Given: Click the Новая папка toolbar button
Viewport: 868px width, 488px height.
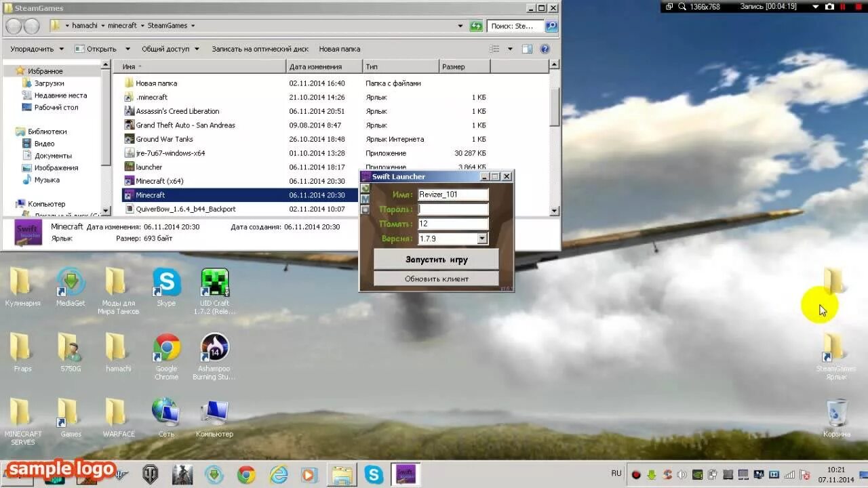Looking at the screenshot, I should tap(339, 49).
